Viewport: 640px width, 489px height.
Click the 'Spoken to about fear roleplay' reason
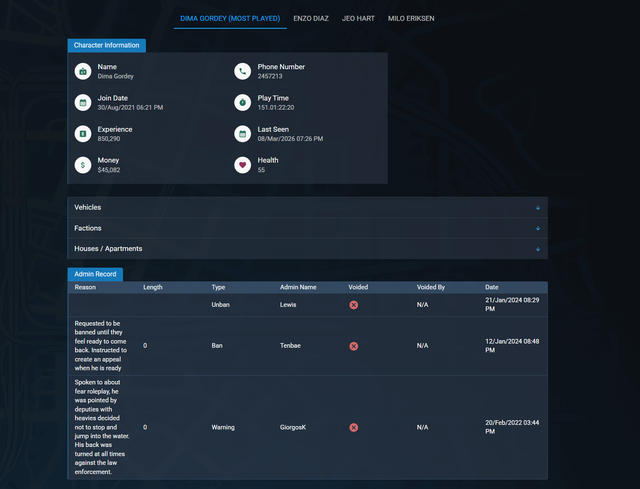point(102,427)
